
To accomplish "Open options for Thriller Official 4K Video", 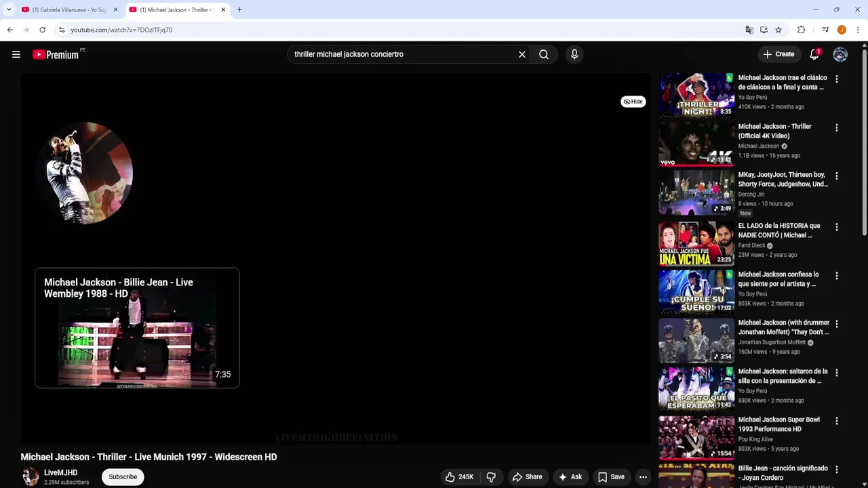I will tap(837, 128).
